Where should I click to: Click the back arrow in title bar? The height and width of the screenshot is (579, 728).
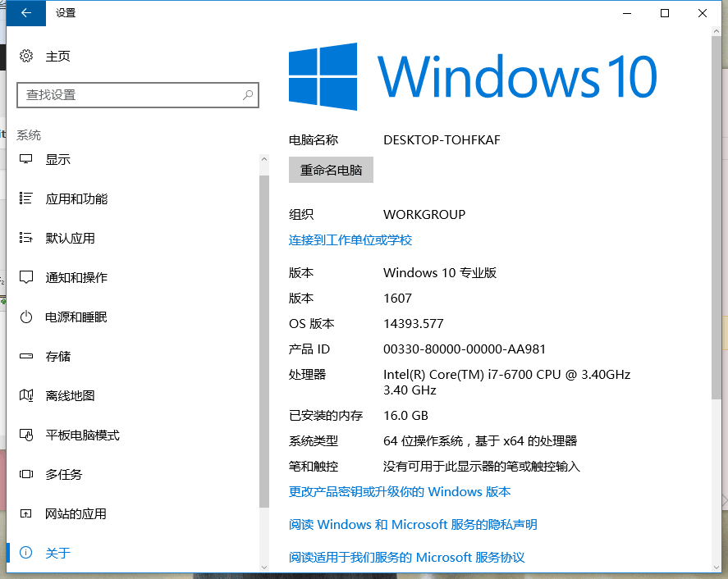pos(26,13)
